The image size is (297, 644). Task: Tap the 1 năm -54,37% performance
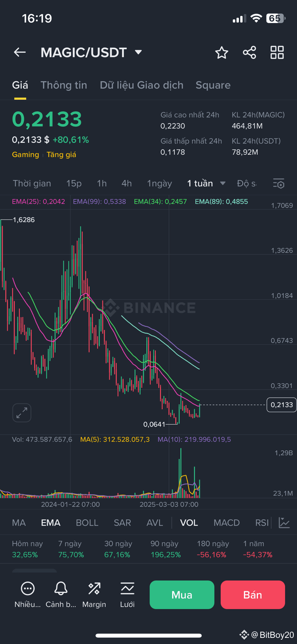click(x=258, y=549)
